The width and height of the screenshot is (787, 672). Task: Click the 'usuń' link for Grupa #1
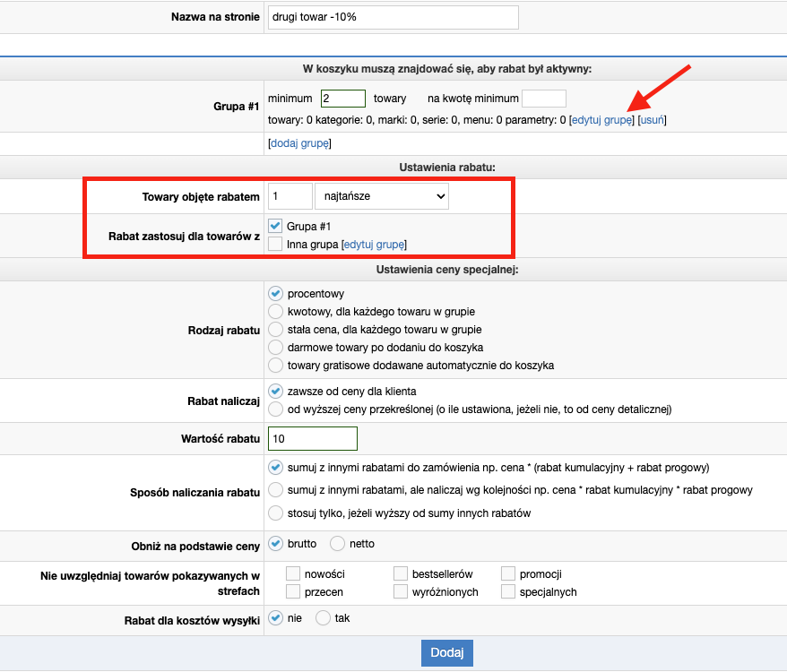point(652,120)
